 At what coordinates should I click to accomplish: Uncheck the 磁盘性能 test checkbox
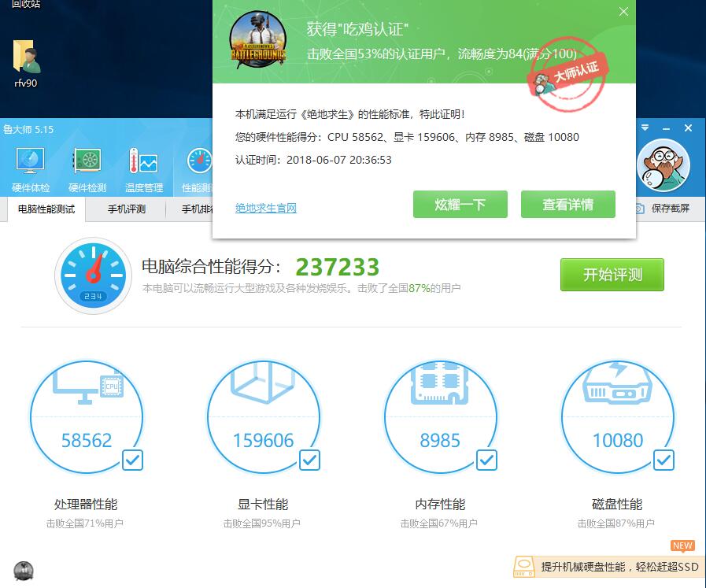(663, 460)
